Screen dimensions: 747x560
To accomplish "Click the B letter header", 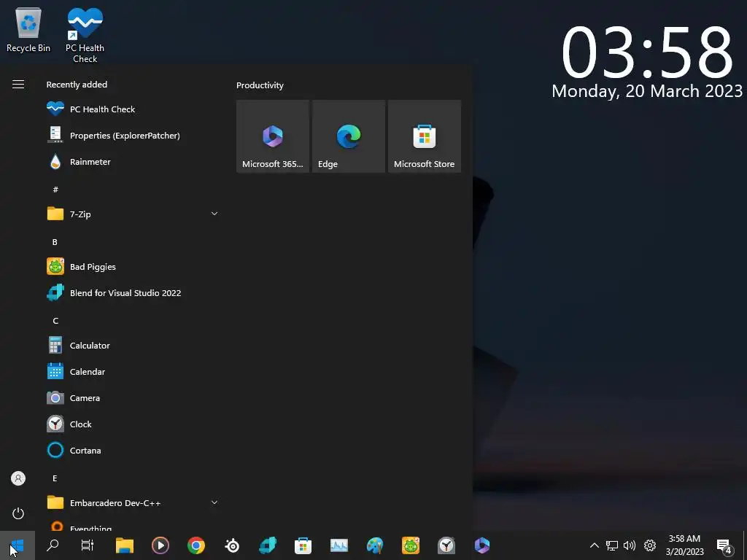I will tap(55, 242).
